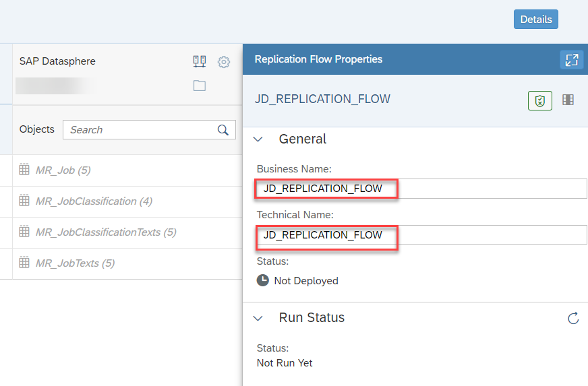Screen dimensions: 588x386
Task: Open settings gear for SAP Datasphere target
Action: [224, 62]
